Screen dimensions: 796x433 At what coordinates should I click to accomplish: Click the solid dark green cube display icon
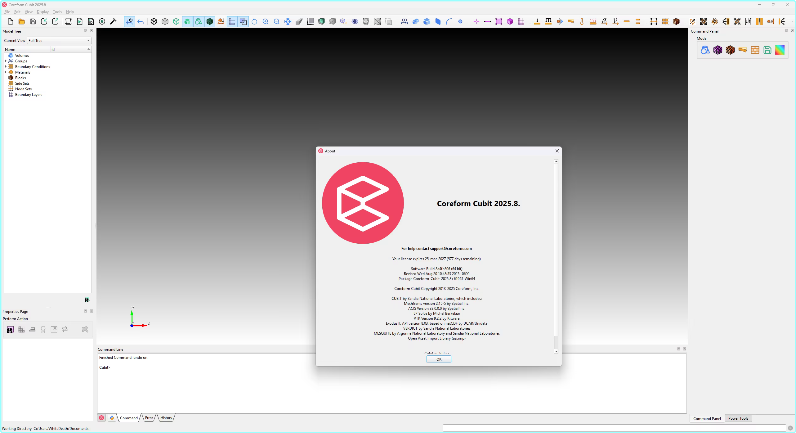[210, 21]
